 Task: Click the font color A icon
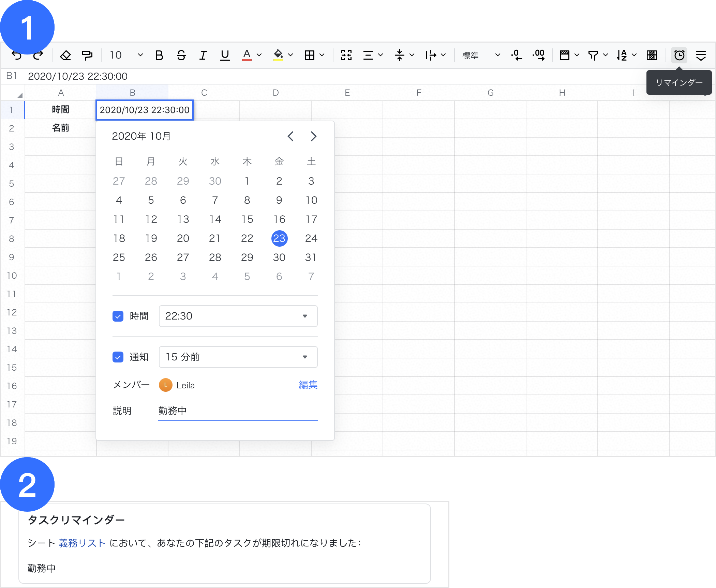coord(247,55)
